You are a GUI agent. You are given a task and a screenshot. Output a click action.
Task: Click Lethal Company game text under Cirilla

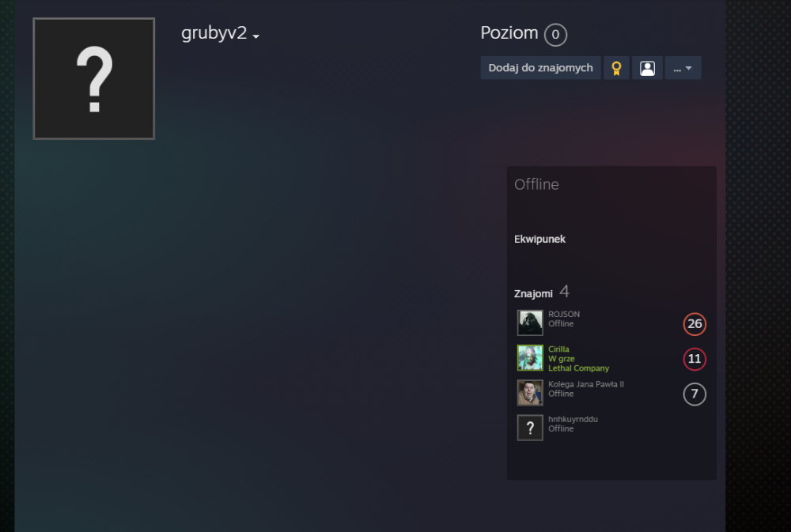click(x=579, y=368)
